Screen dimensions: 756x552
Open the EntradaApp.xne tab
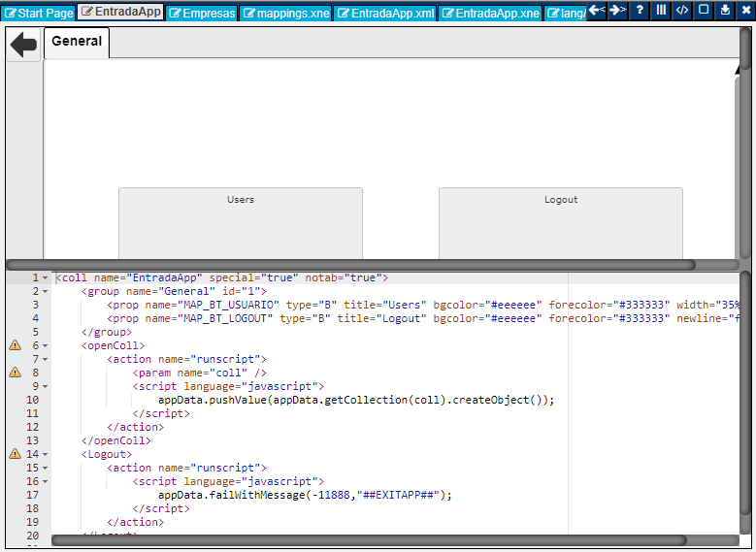point(491,13)
